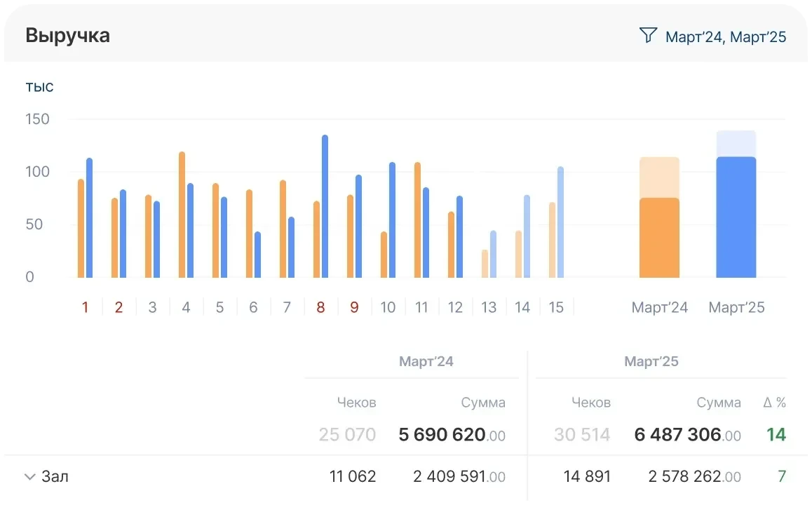Select the Зал row label
812x505 pixels.
55,477
